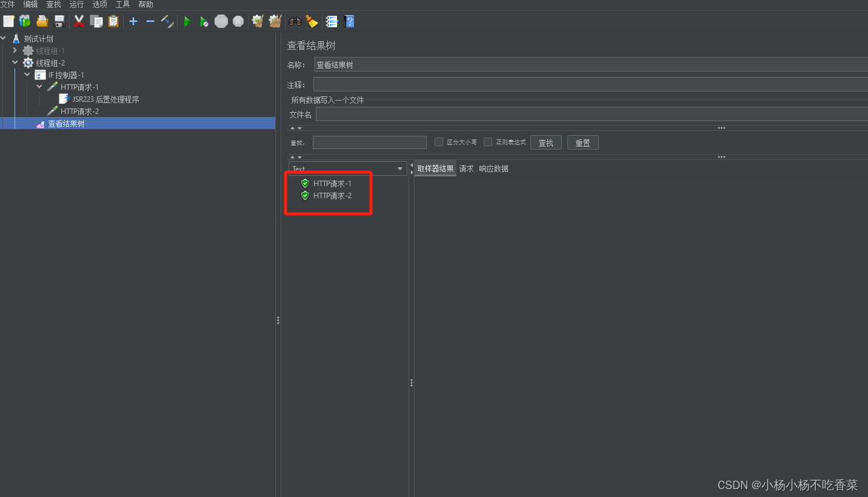Click the 查找 search text field
The width and height of the screenshot is (868, 497).
[370, 142]
